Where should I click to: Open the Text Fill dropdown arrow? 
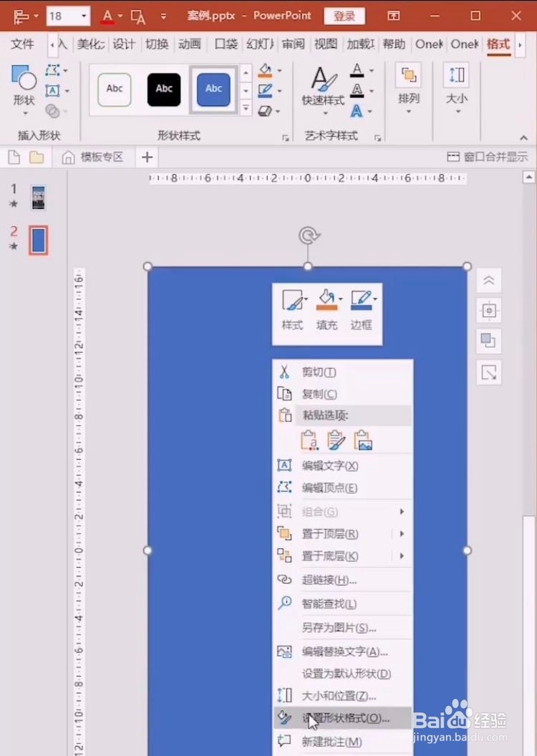click(x=371, y=70)
